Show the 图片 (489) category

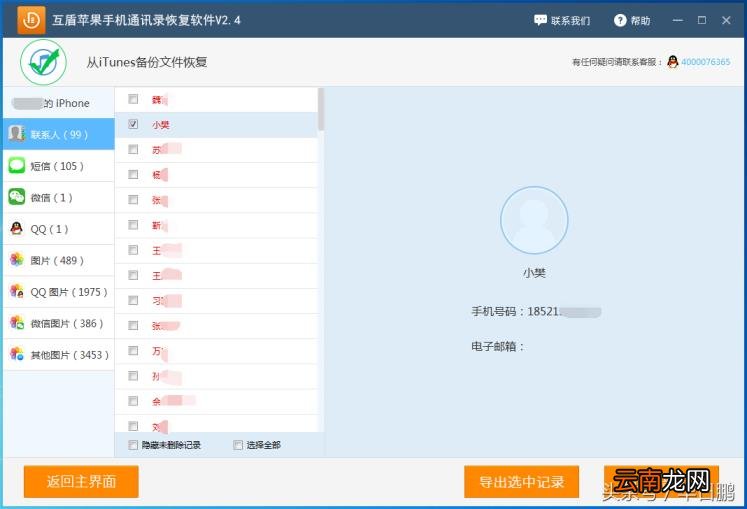(x=59, y=260)
